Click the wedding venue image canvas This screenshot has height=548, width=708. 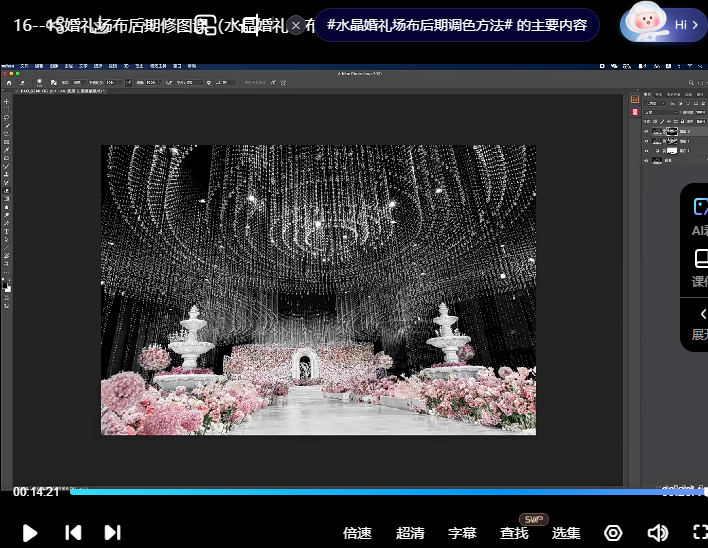click(x=318, y=290)
